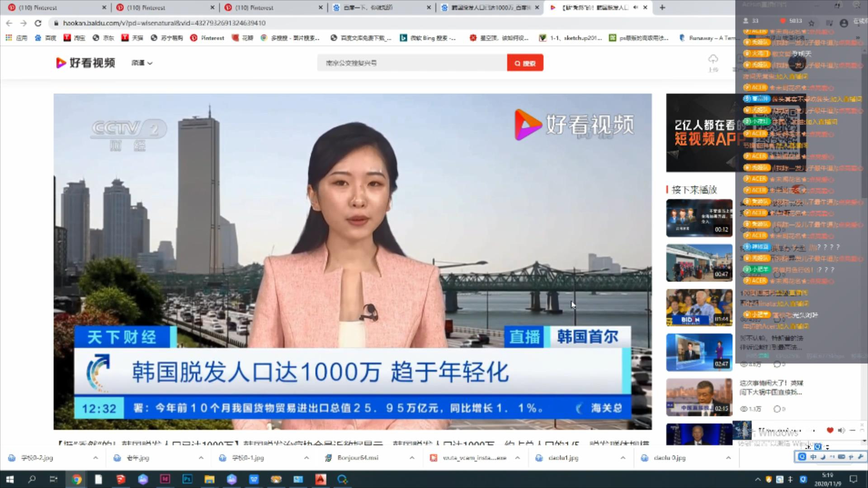Click the address bar URL

tap(164, 23)
